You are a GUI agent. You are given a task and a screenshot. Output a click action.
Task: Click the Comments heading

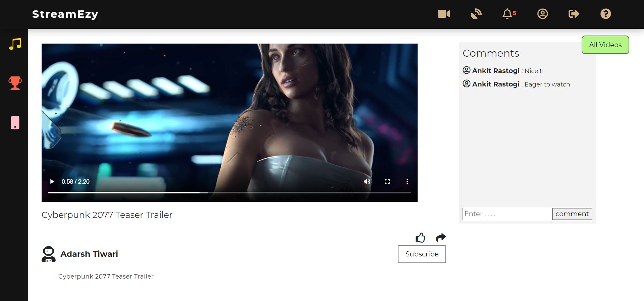[x=491, y=53]
